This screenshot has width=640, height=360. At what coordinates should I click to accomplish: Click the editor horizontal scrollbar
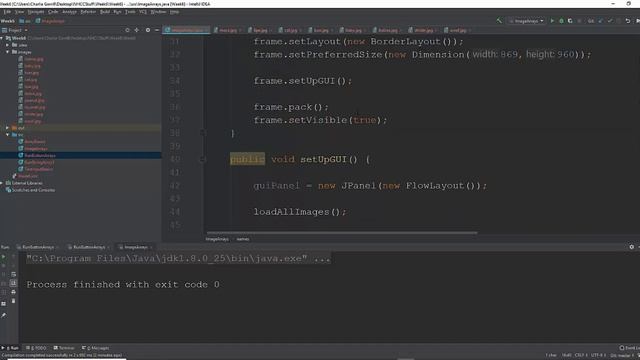(x=342, y=233)
